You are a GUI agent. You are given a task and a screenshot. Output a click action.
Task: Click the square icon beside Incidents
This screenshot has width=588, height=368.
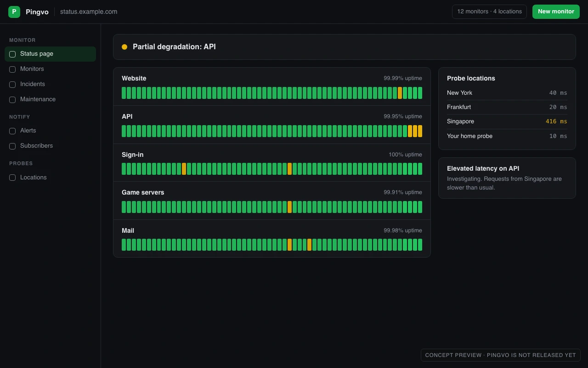tap(12, 85)
